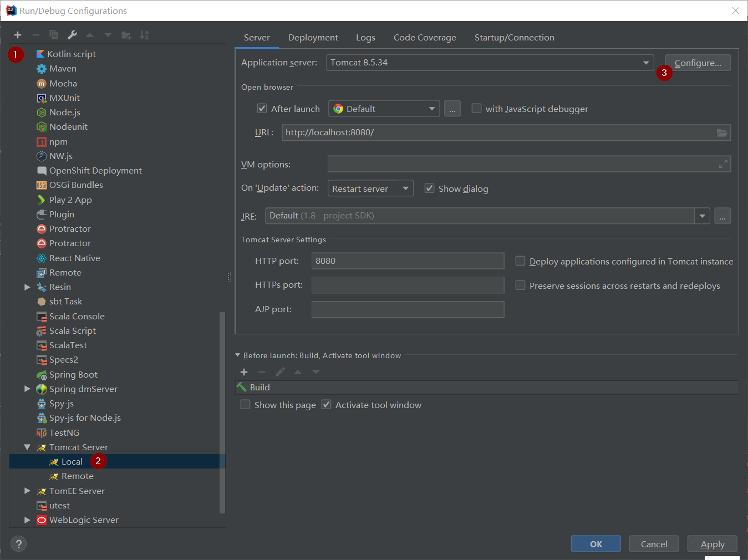Click the add before-launch task plus icon
Image resolution: width=748 pixels, height=560 pixels.
pyautogui.click(x=244, y=372)
